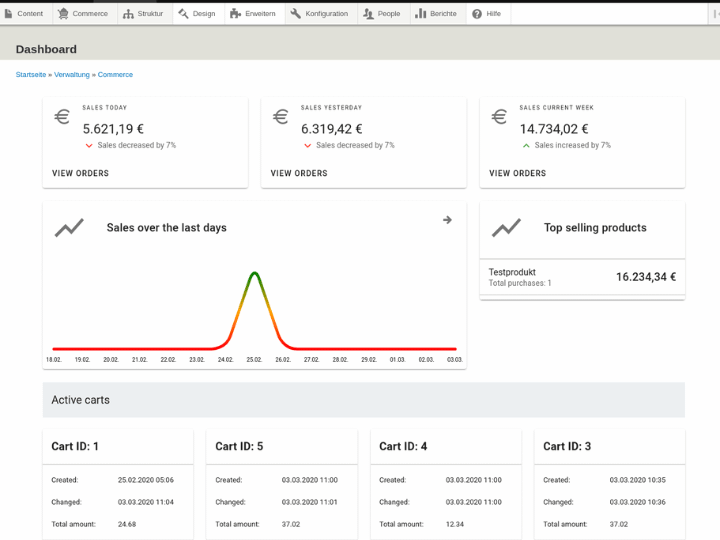This screenshot has width=720, height=540.
Task: Follow the Startseite breadcrumb link
Action: click(x=31, y=74)
